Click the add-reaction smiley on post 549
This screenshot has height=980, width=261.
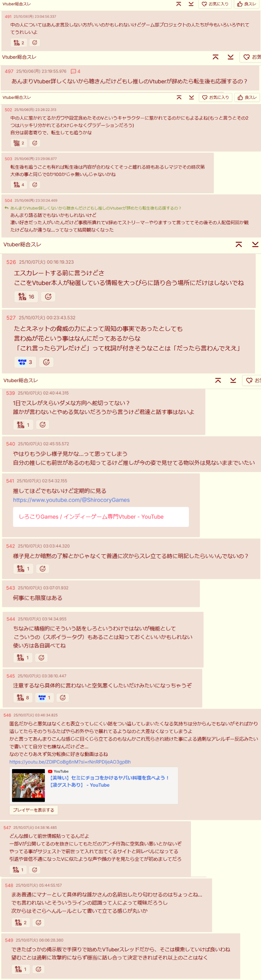(38, 969)
